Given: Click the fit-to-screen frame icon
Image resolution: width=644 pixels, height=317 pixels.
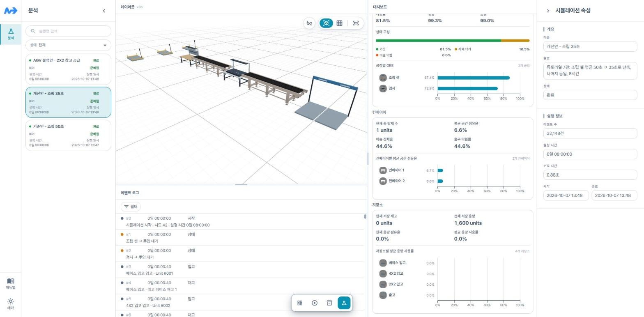Looking at the screenshot, I should (x=356, y=23).
